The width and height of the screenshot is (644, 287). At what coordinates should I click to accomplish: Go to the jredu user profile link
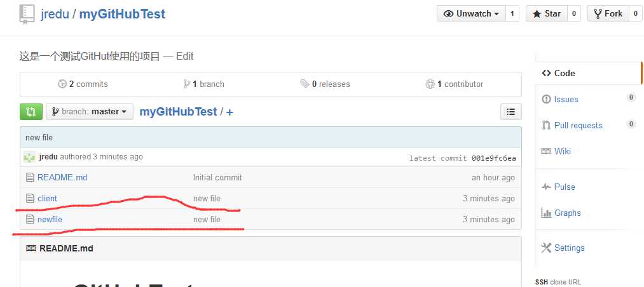point(55,14)
